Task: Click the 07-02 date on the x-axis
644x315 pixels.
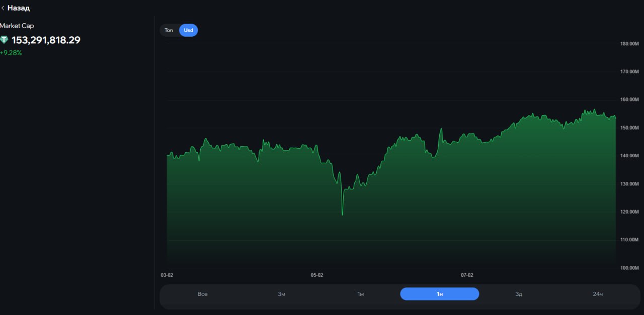Action: pyautogui.click(x=467, y=275)
